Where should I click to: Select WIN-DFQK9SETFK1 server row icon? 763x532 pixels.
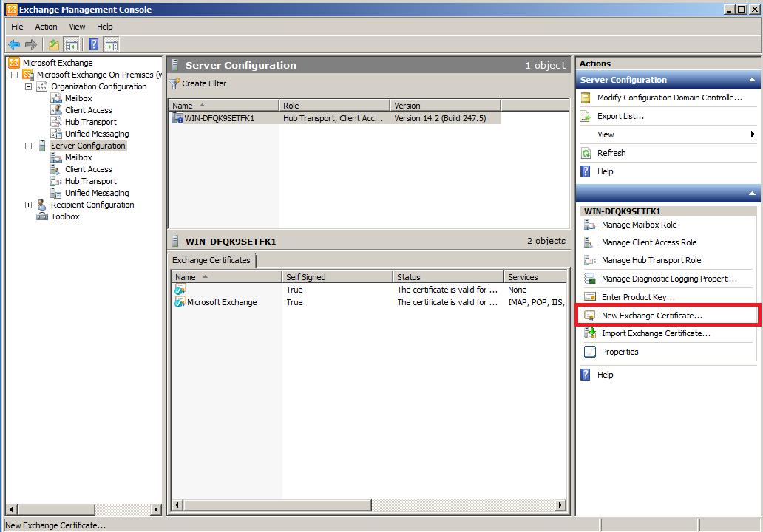pyautogui.click(x=177, y=118)
